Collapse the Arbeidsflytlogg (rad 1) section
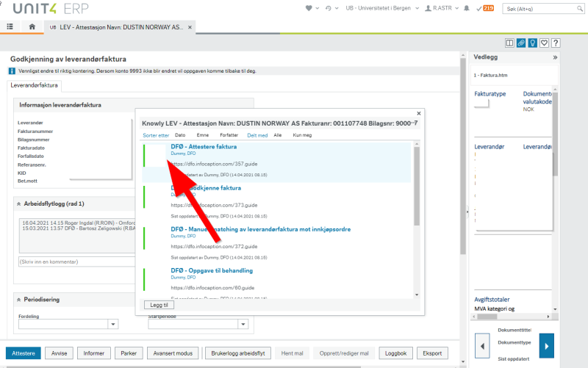 click(x=19, y=204)
